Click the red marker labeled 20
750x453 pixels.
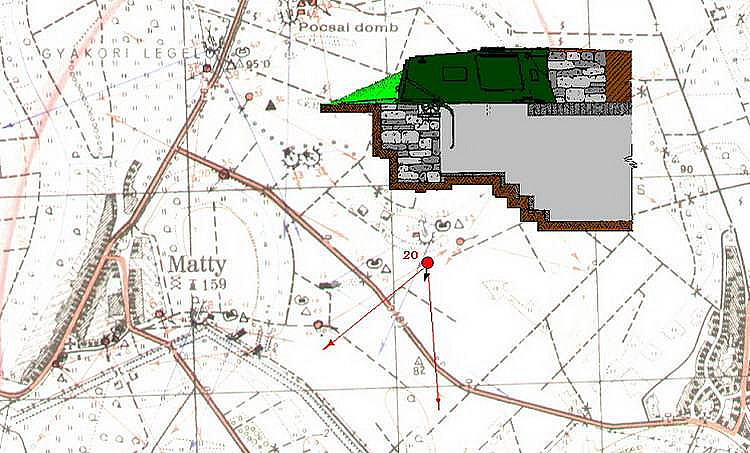428,262
